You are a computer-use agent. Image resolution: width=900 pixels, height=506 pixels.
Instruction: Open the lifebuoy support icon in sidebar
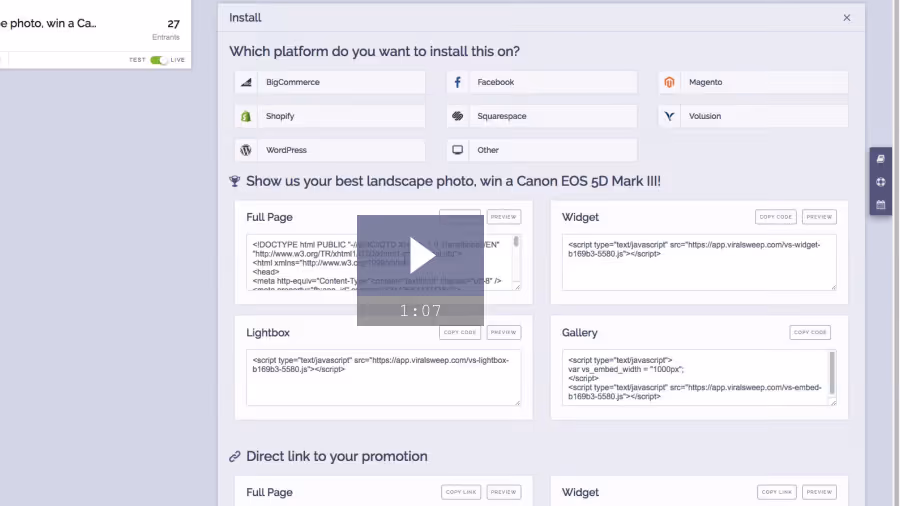(880, 182)
